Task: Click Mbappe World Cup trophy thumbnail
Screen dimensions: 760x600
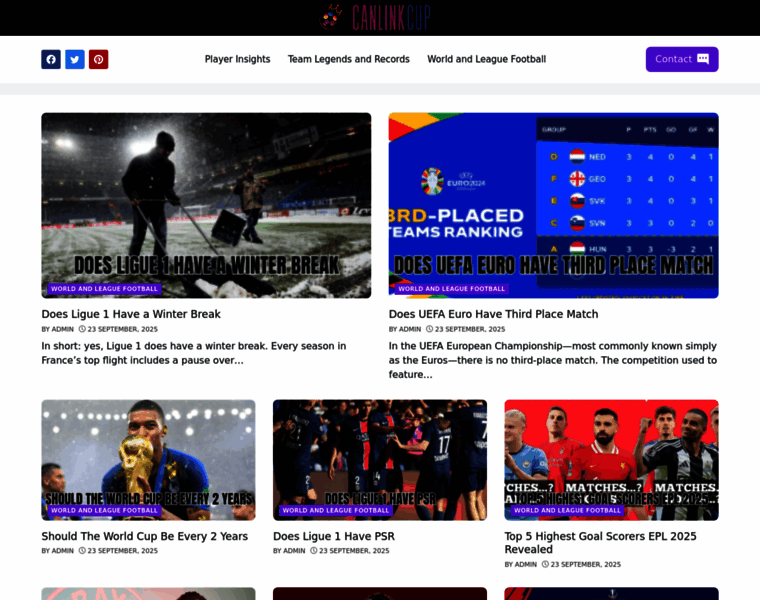Action: pos(148,460)
